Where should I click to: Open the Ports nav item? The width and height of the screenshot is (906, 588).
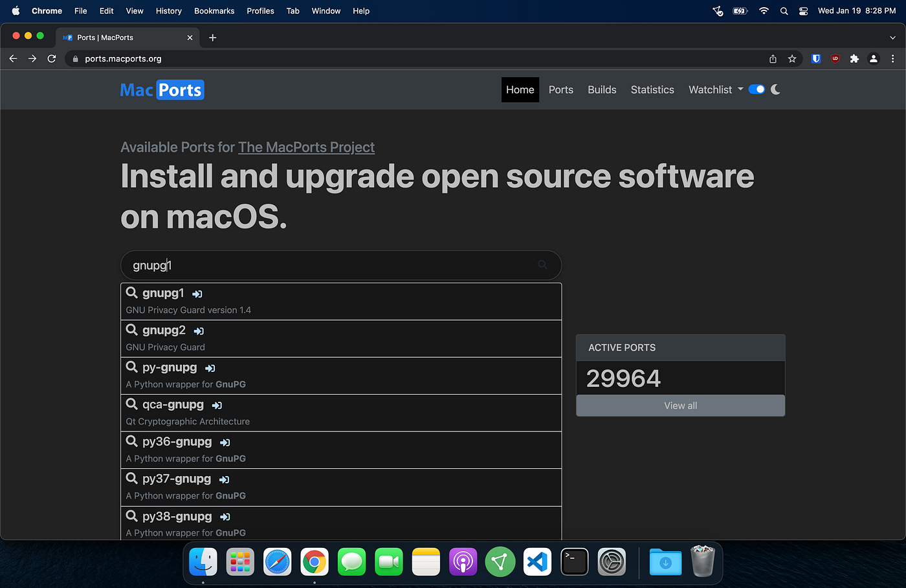pos(561,90)
